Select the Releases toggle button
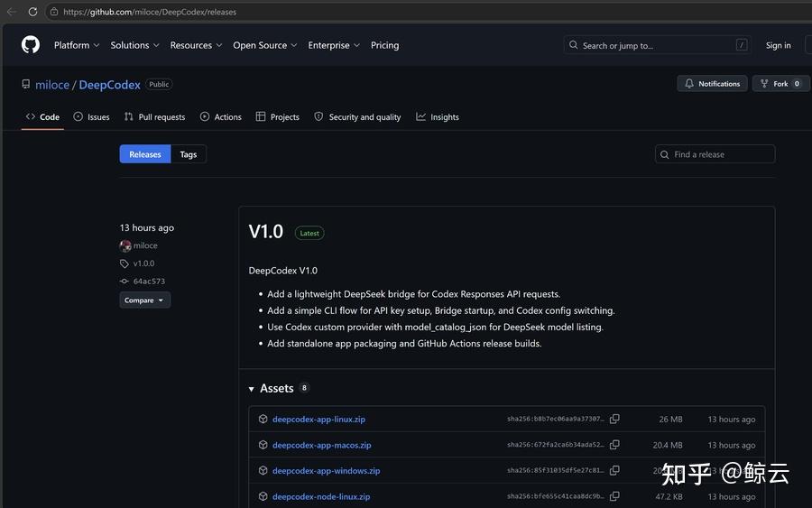The width and height of the screenshot is (812, 508). [x=145, y=154]
